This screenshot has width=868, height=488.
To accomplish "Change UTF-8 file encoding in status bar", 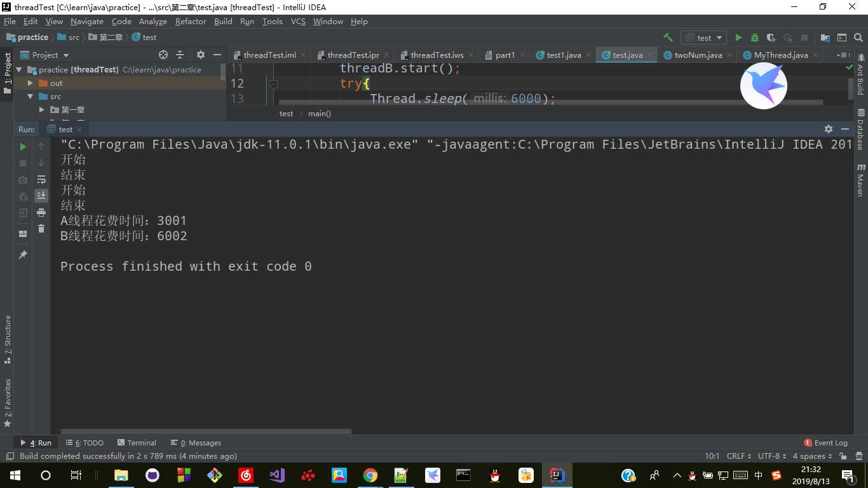I will click(x=772, y=456).
